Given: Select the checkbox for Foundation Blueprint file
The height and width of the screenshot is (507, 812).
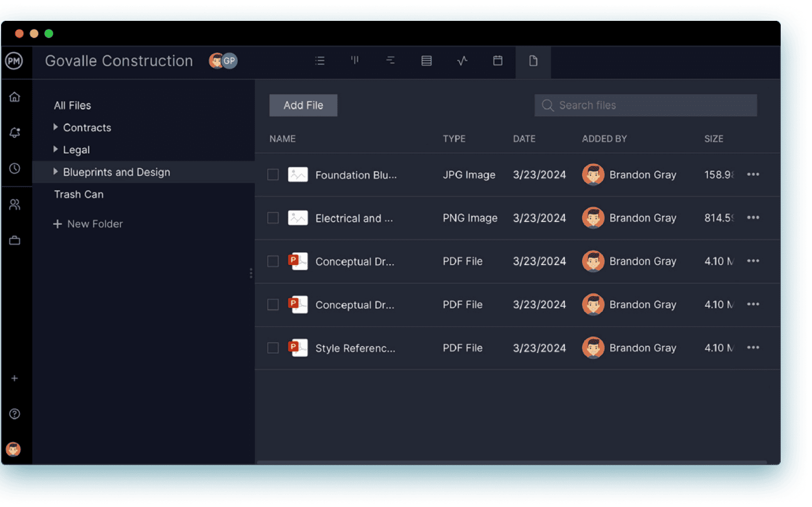Looking at the screenshot, I should tap(273, 174).
